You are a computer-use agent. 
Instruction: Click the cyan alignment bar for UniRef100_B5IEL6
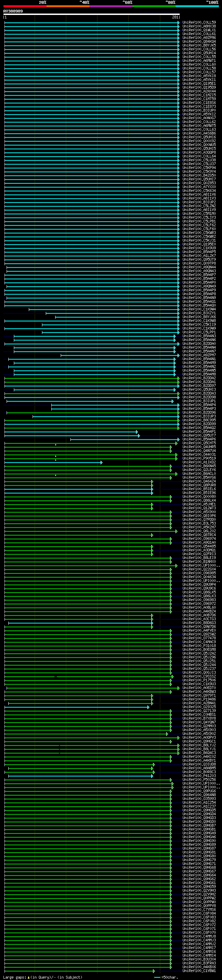click(78, 489)
